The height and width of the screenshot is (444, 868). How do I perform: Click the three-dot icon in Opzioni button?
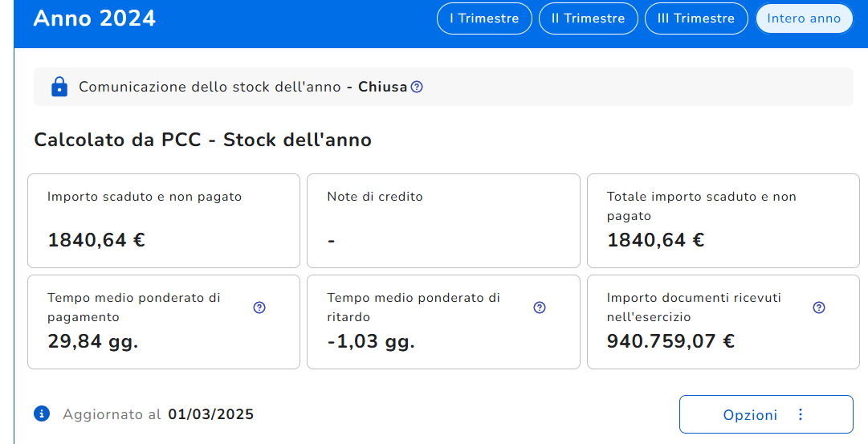(x=800, y=414)
